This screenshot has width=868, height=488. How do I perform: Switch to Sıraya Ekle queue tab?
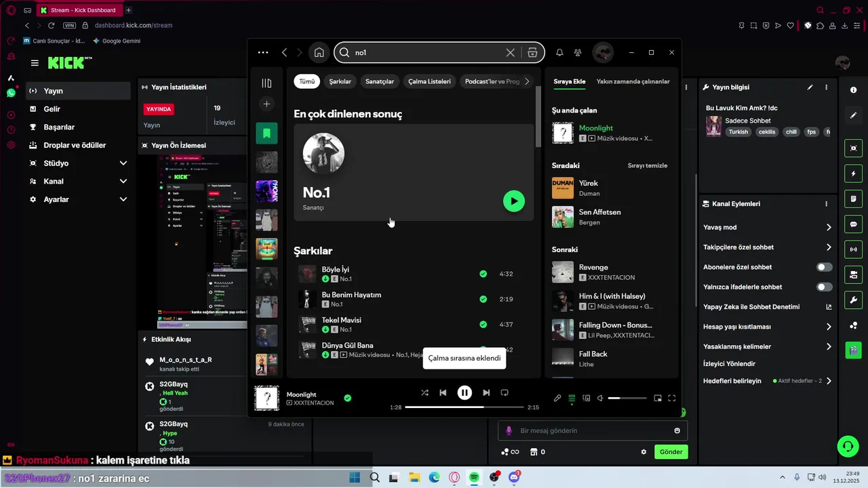(570, 81)
